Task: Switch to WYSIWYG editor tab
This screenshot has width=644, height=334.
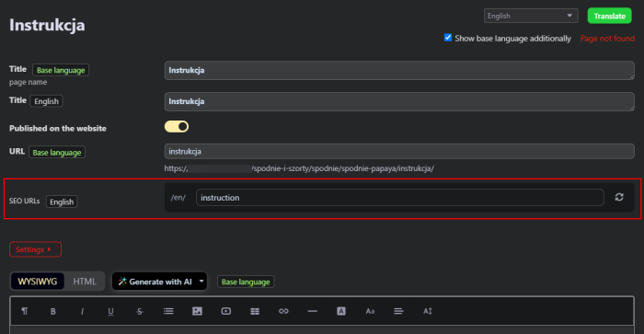Action: (38, 282)
